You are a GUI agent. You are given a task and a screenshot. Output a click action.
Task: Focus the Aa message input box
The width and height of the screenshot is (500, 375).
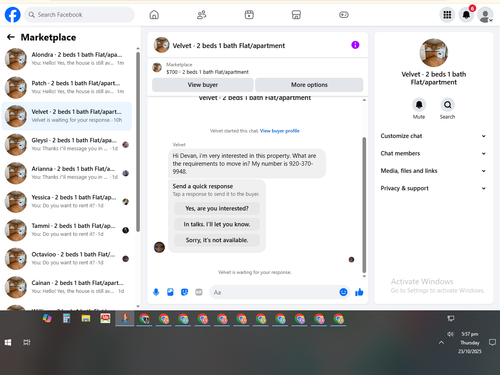(275, 292)
